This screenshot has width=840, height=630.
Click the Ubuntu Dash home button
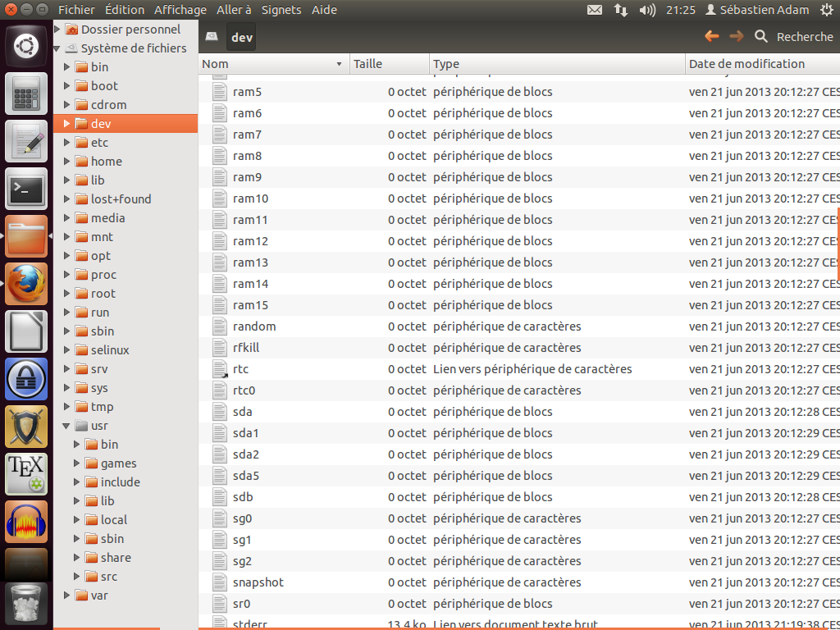27,46
